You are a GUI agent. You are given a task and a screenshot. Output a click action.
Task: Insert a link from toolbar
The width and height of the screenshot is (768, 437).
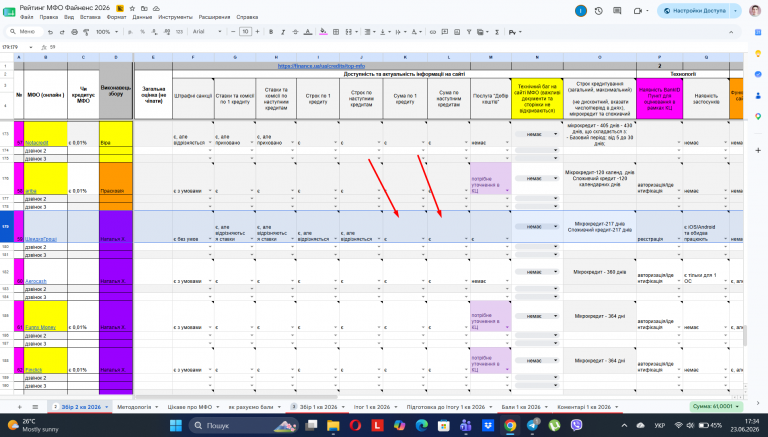click(x=432, y=32)
